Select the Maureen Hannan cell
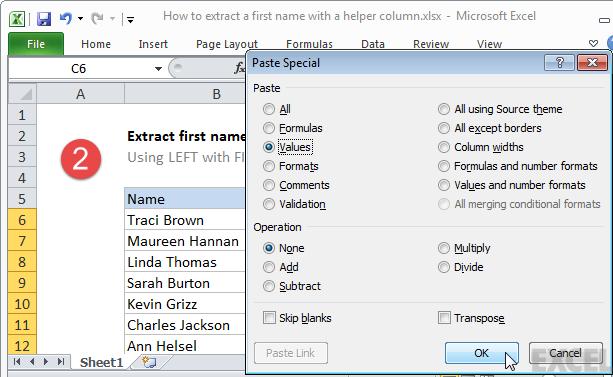 pyautogui.click(x=185, y=241)
